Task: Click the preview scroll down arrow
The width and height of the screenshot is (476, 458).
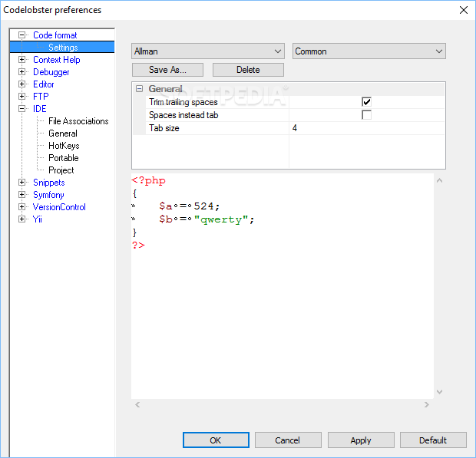Action: click(x=439, y=391)
